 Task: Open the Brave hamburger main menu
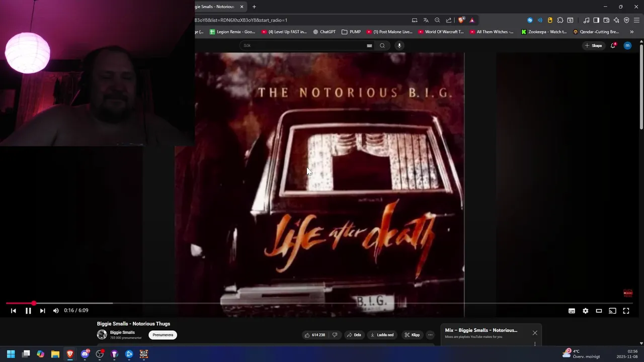(x=636, y=20)
